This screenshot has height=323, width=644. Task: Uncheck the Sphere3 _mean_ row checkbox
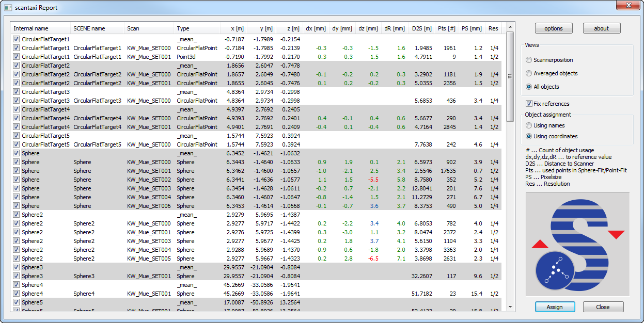[x=17, y=267]
